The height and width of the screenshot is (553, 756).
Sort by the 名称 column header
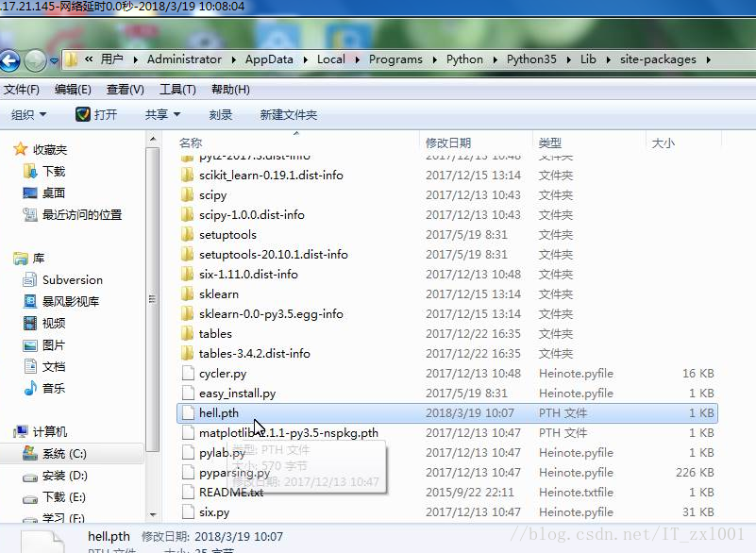(191, 142)
